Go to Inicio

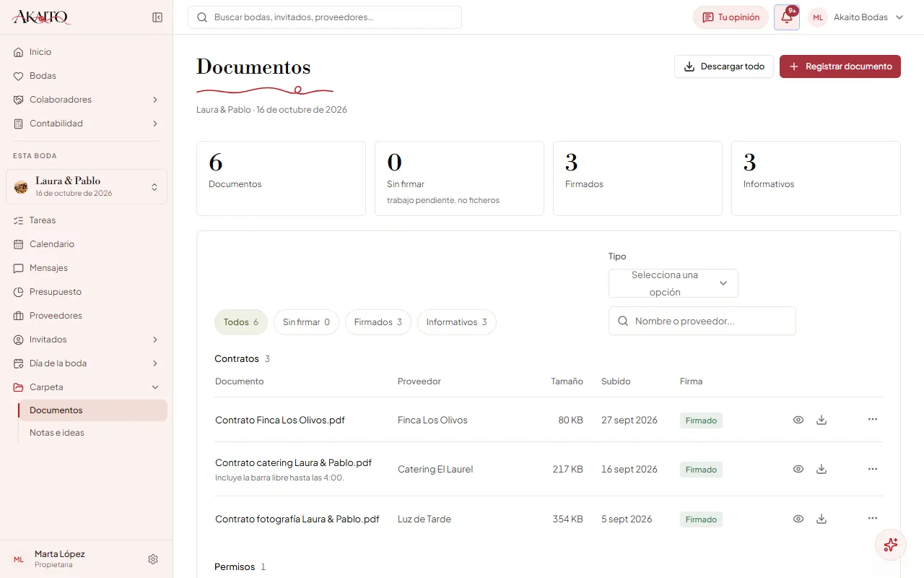[87, 52]
